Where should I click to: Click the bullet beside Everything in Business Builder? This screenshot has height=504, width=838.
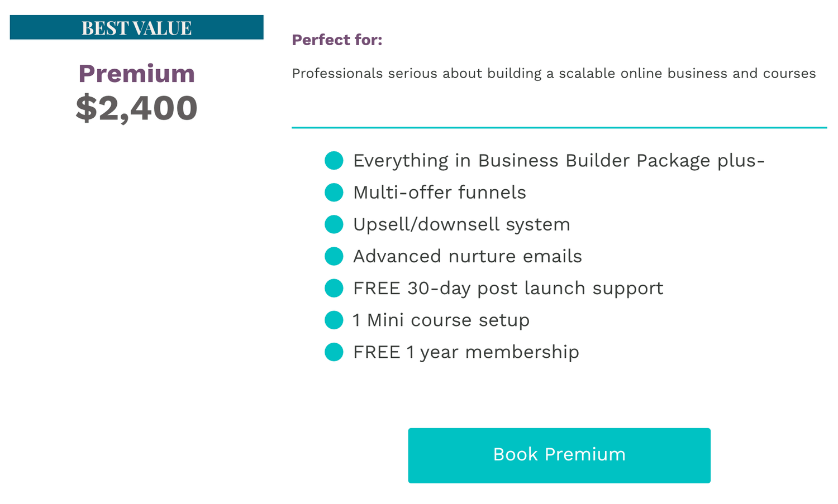[x=334, y=161]
